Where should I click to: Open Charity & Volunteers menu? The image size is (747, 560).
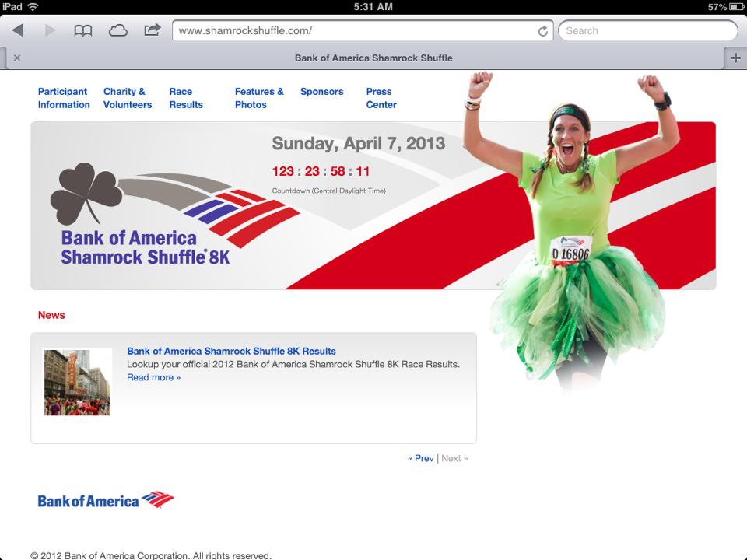(x=128, y=98)
